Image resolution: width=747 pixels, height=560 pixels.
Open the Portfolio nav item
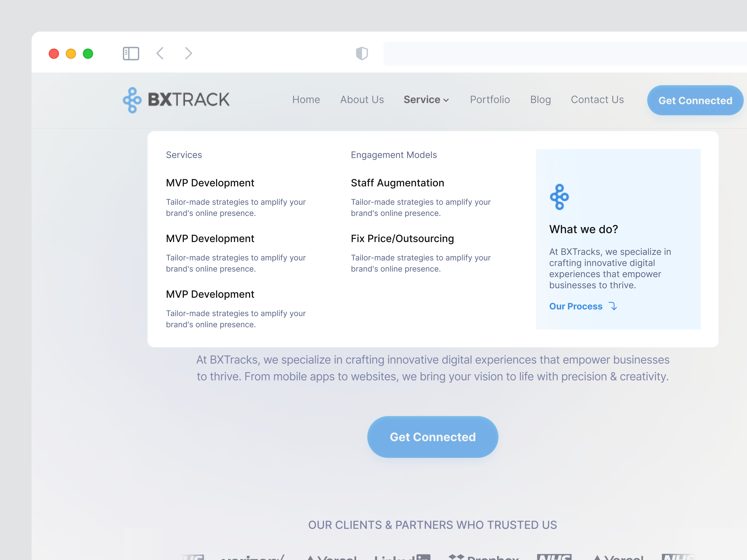pyautogui.click(x=490, y=100)
